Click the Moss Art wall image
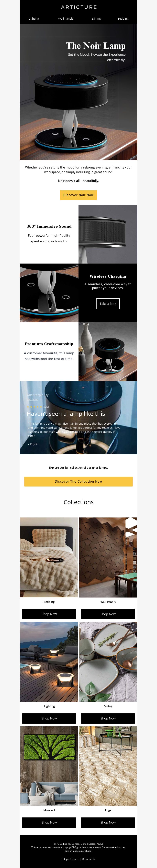157x868 pixels. coord(49,766)
